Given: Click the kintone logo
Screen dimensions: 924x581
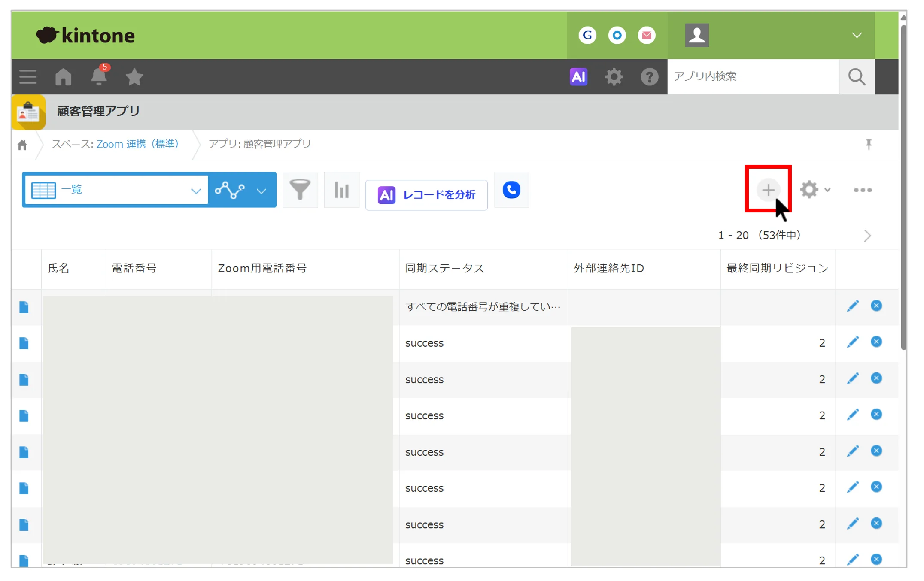Looking at the screenshot, I should pos(85,35).
